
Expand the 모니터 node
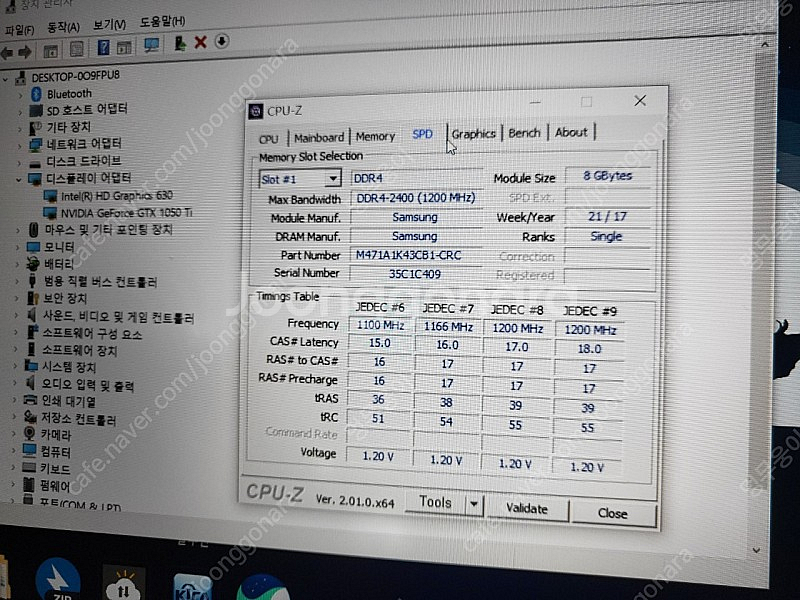tap(17, 247)
